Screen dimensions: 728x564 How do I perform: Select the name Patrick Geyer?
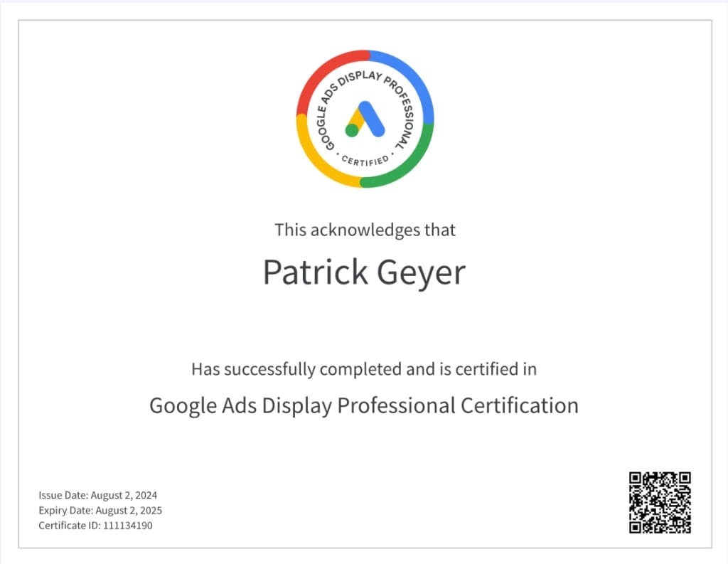point(364,272)
